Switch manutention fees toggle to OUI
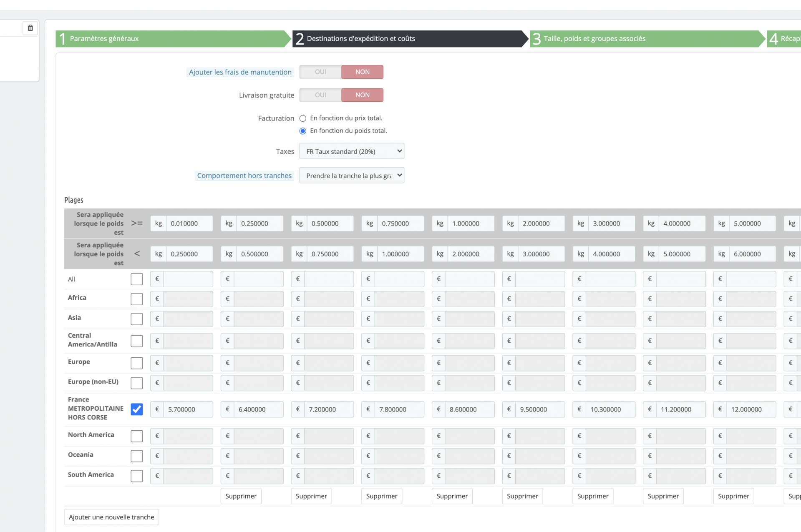 click(320, 72)
